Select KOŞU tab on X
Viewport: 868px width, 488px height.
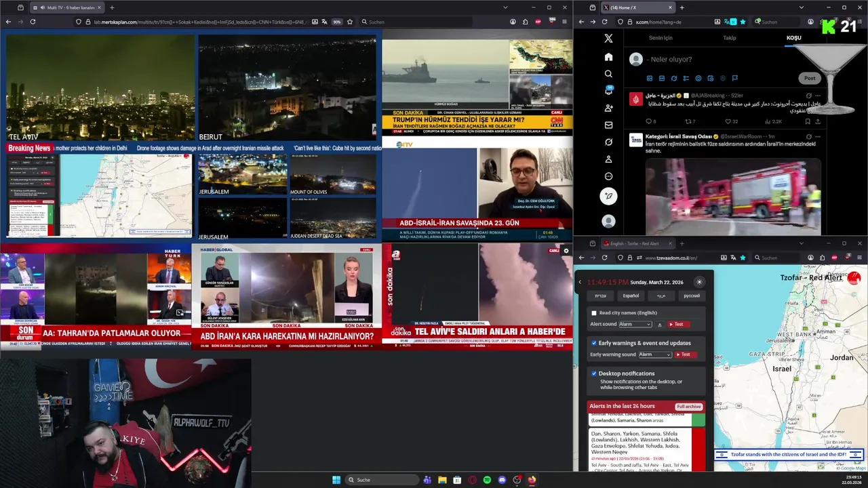click(793, 38)
